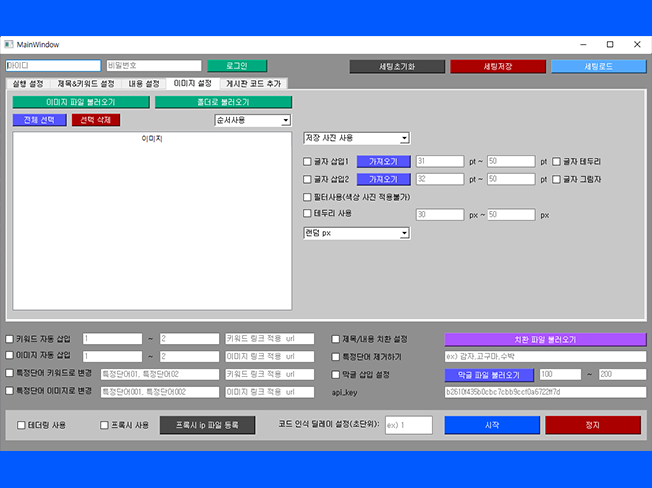The height and width of the screenshot is (488, 652).
Task: Open the 게시판 코드 추가 tab
Action: pyautogui.click(x=253, y=84)
